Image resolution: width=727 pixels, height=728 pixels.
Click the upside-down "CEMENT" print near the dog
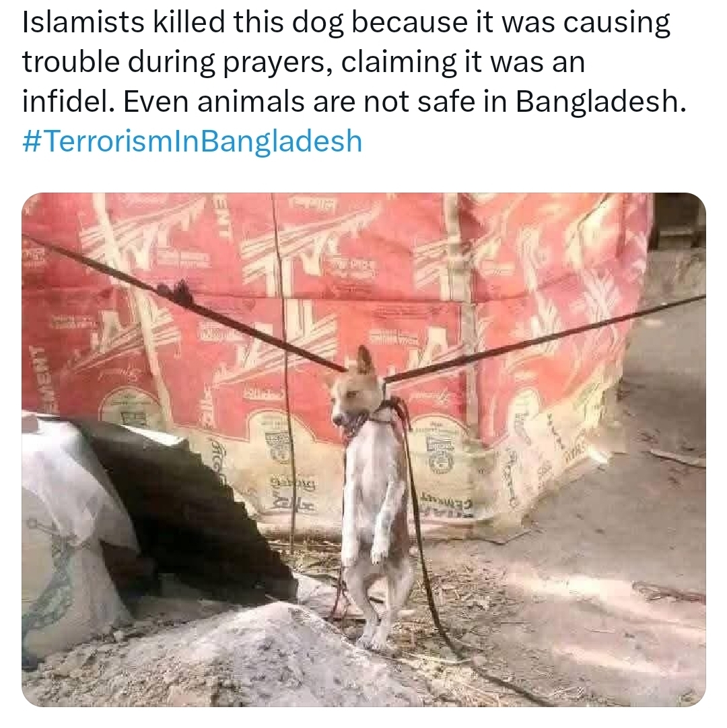(x=446, y=502)
